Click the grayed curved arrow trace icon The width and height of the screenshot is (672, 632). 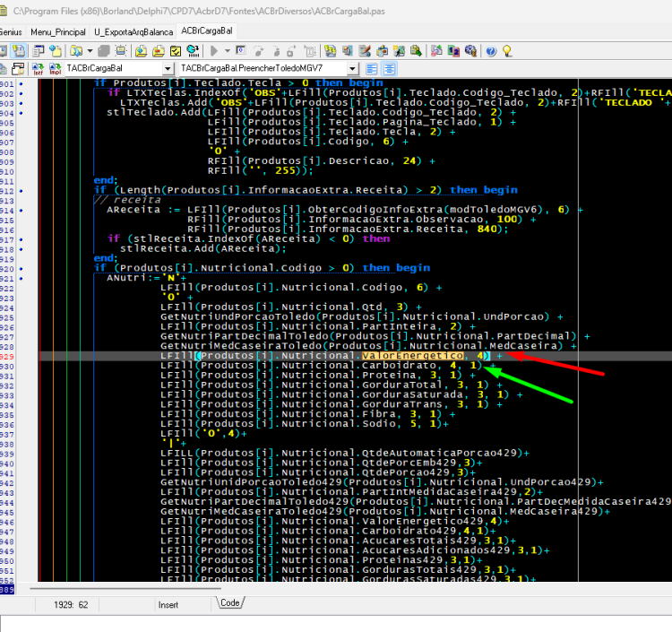(258, 51)
